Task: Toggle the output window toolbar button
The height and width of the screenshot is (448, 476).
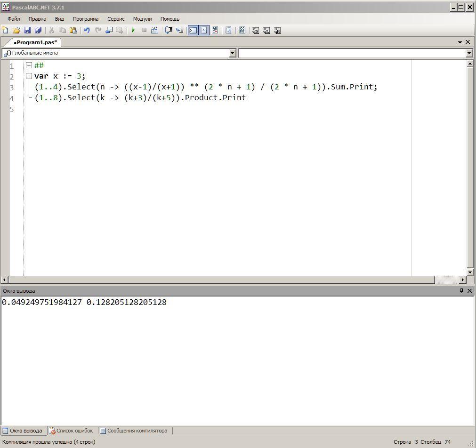Action: tap(193, 31)
